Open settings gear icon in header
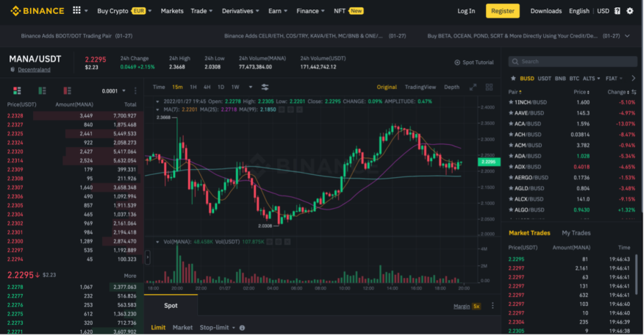The image size is (644, 336). 629,11
